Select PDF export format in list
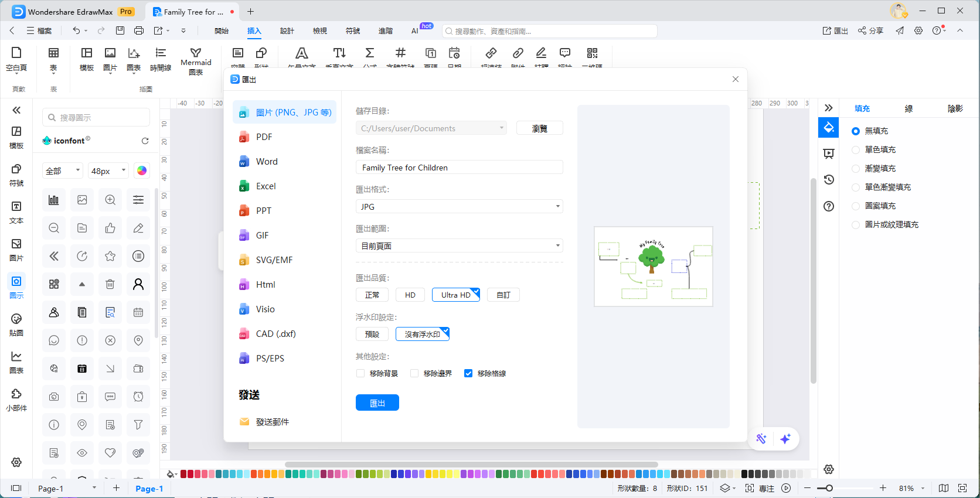The height and width of the screenshot is (498, 980). click(264, 137)
